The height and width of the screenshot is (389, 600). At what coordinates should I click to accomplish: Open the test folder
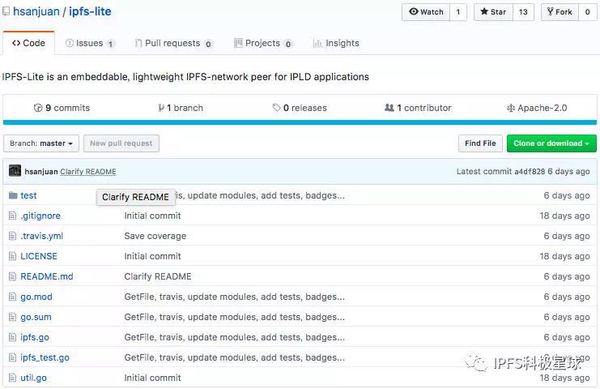(x=29, y=195)
